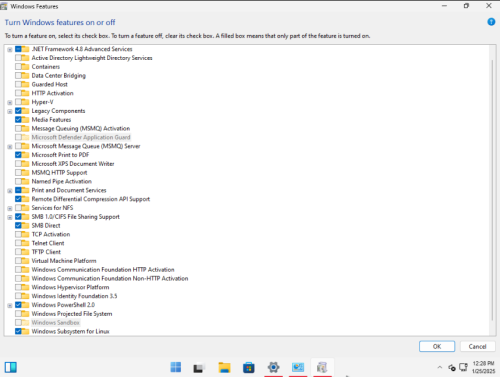Click the folder icon beside Media Features
The image size is (500, 377).
pyautogui.click(x=25, y=120)
